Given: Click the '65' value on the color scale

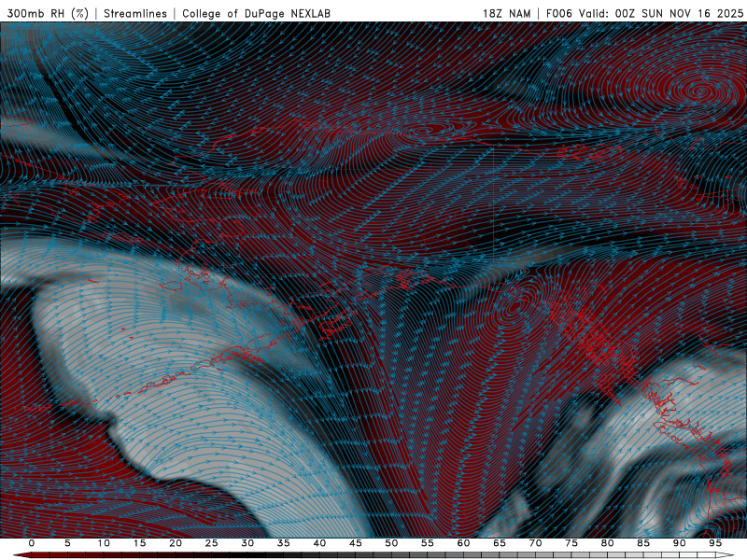Looking at the screenshot, I should [x=500, y=543].
